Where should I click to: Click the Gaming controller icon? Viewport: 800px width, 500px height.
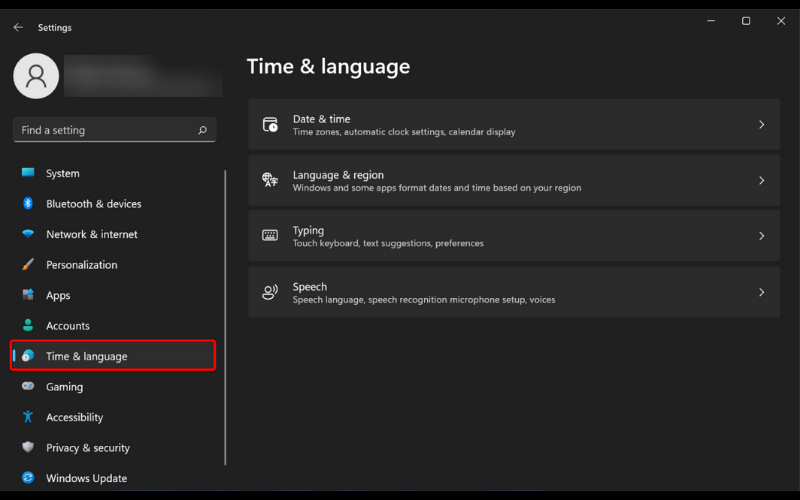click(28, 387)
